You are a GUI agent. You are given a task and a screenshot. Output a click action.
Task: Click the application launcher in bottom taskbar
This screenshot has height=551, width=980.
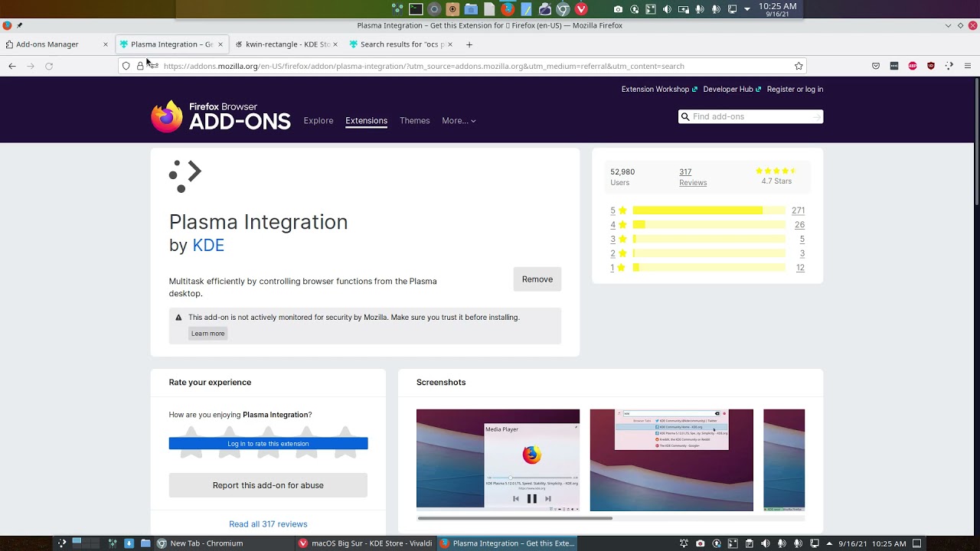[62, 543]
